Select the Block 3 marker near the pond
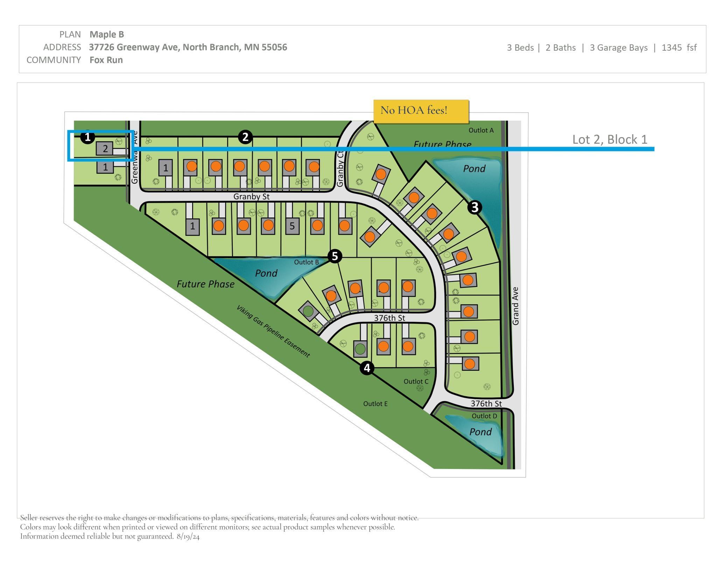 point(474,207)
